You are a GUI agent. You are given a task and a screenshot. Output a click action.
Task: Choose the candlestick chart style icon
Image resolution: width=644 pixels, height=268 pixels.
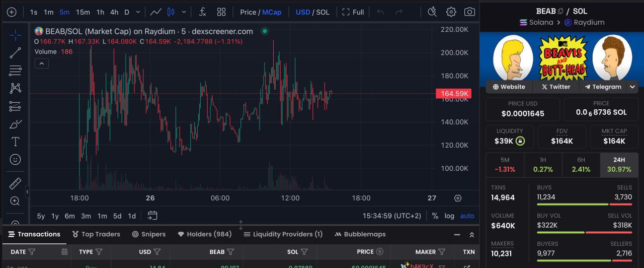pyautogui.click(x=171, y=12)
